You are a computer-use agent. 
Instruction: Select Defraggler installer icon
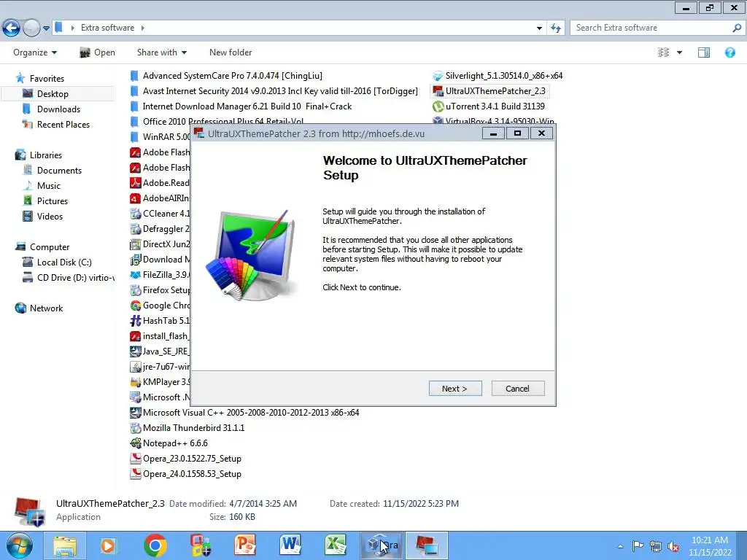click(x=135, y=229)
